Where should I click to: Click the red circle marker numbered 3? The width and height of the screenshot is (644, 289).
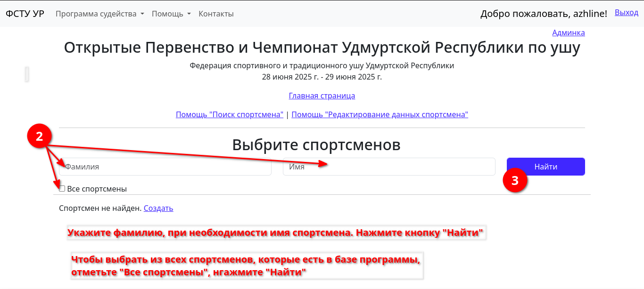pos(515,181)
